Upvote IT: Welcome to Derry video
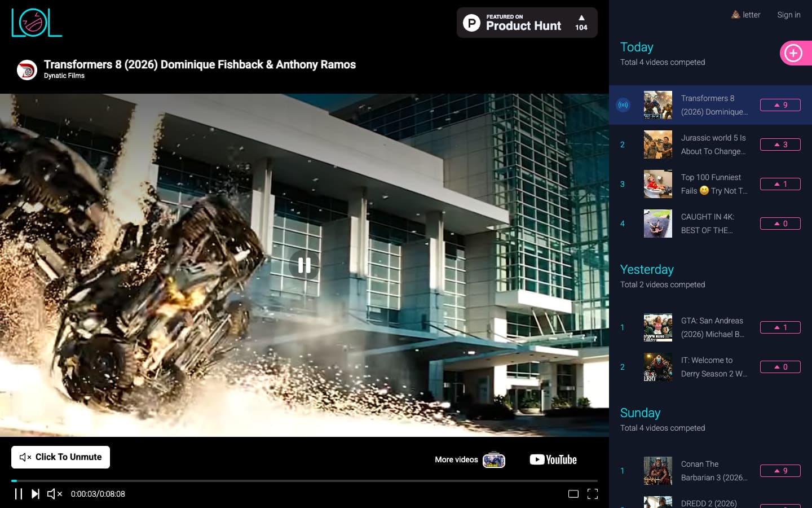Viewport: 812px width, 508px height. point(780,367)
